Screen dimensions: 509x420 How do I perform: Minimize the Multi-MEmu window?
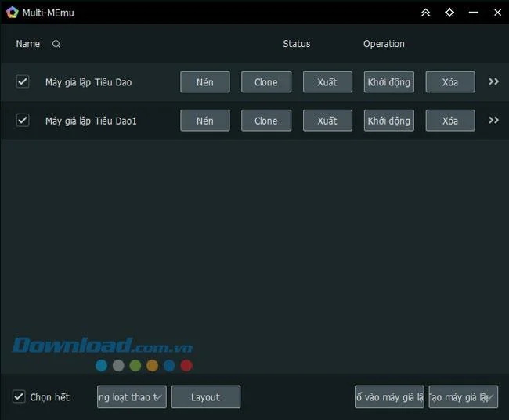(473, 13)
